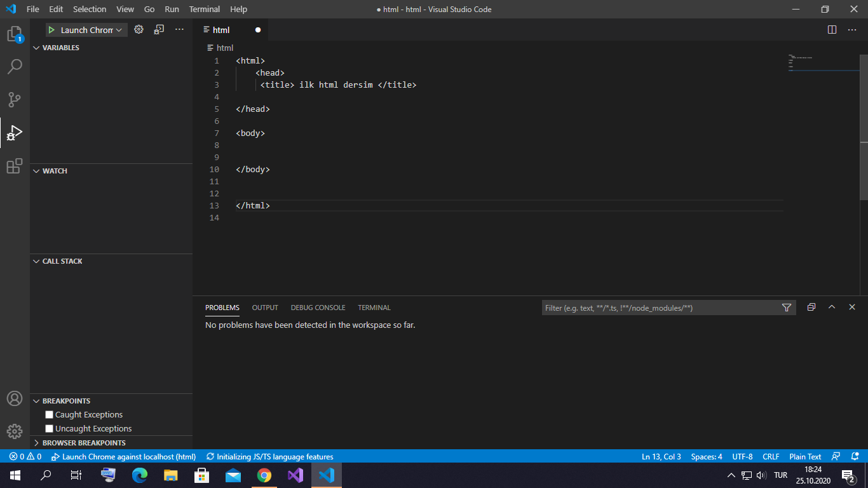Click the problems filter text field
Screen dimensions: 868x488
[x=661, y=308]
